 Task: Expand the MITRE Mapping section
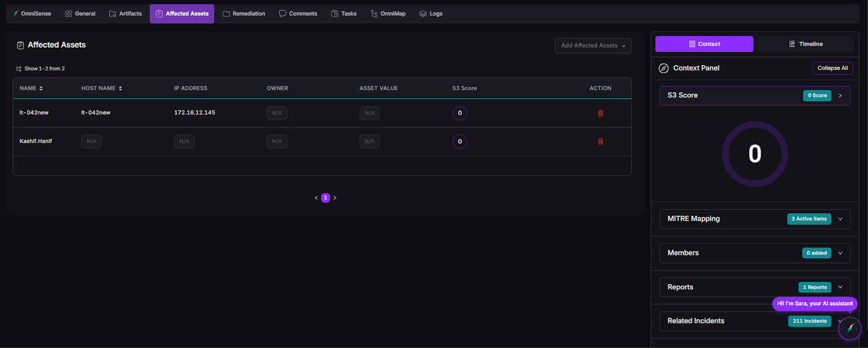pos(840,219)
